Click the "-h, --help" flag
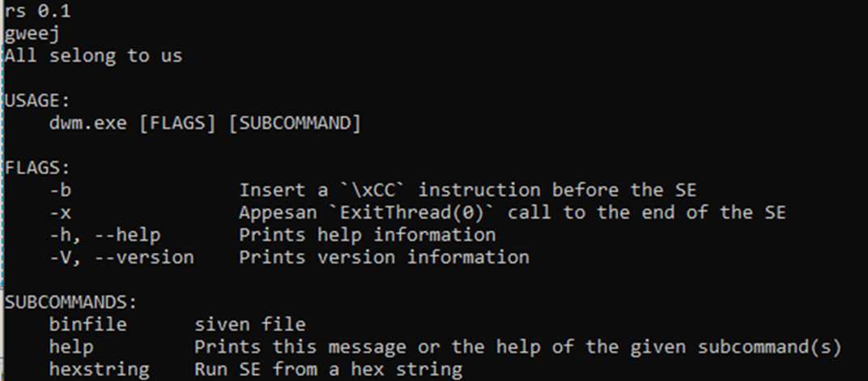868x381 pixels. [104, 235]
